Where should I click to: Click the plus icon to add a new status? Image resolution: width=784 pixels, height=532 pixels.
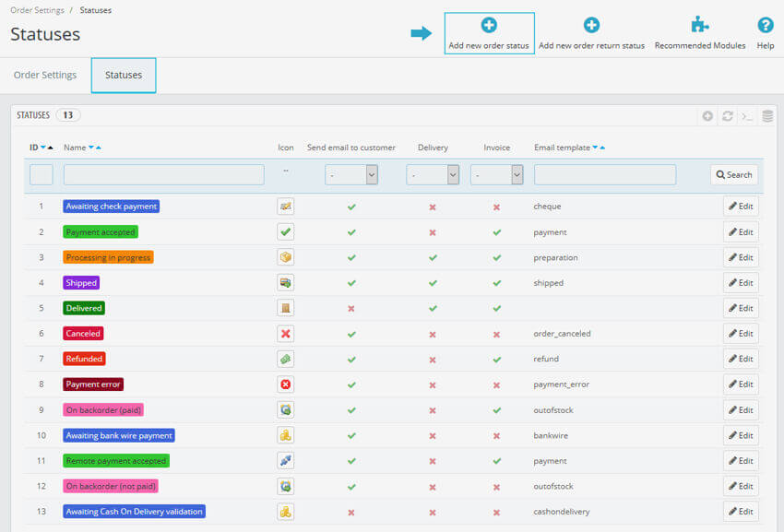(707, 116)
